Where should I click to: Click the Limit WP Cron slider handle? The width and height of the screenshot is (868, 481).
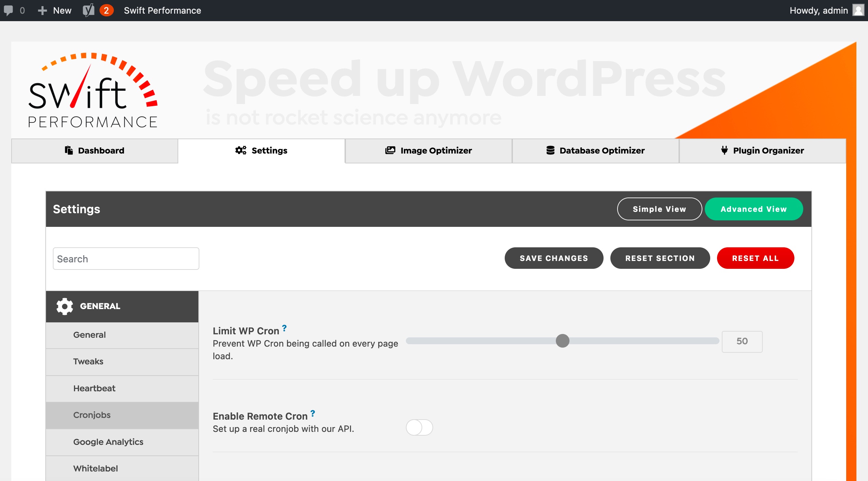pyautogui.click(x=563, y=341)
